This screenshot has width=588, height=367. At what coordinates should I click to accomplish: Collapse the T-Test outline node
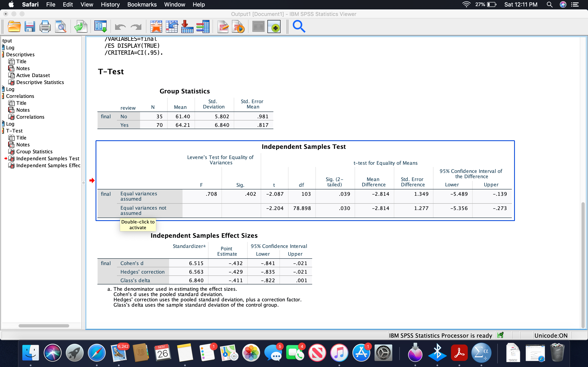coord(3,131)
